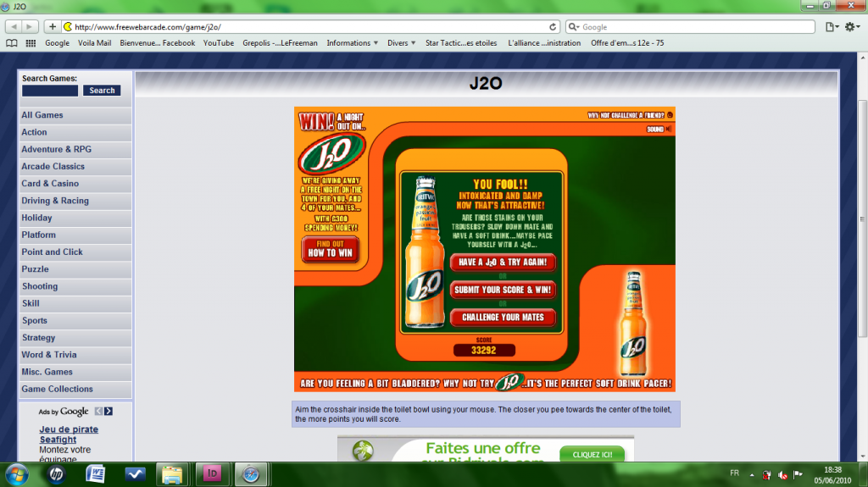Open Microsoft Word from the taskbar

[x=96, y=474]
